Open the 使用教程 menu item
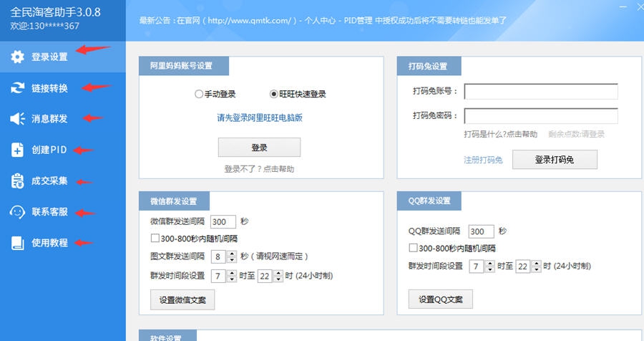Viewport: 644px width, 341px height. click(63, 243)
